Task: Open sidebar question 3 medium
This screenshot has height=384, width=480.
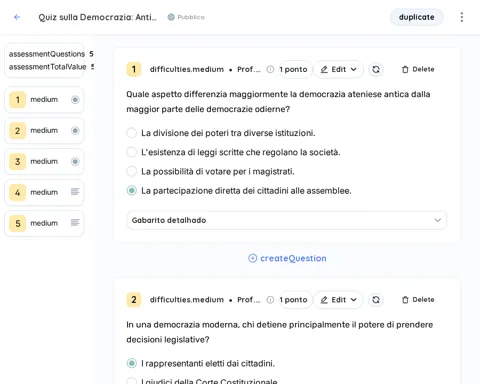Action: point(44,162)
